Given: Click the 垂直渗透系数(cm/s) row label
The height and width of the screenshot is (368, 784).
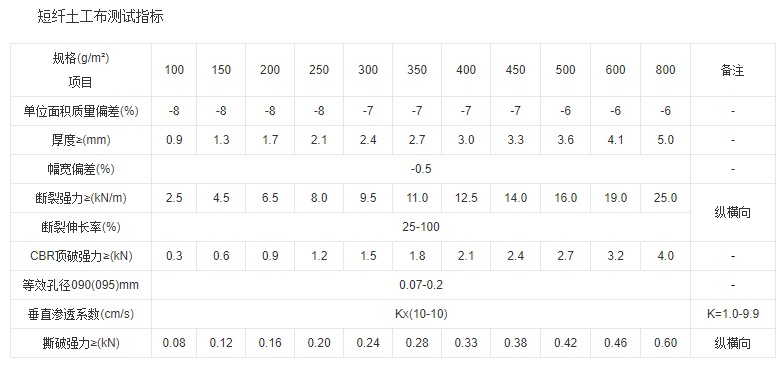Looking at the screenshot, I should pyautogui.click(x=81, y=314).
